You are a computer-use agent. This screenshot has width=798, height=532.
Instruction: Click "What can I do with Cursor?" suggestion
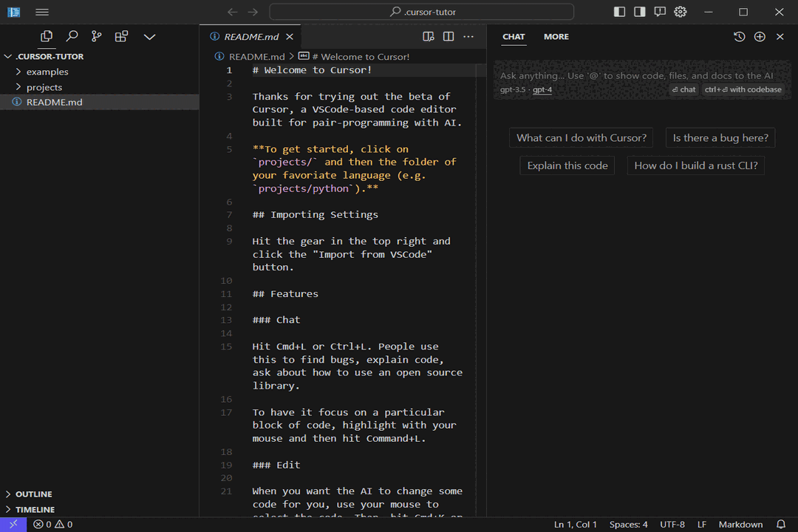(582, 137)
